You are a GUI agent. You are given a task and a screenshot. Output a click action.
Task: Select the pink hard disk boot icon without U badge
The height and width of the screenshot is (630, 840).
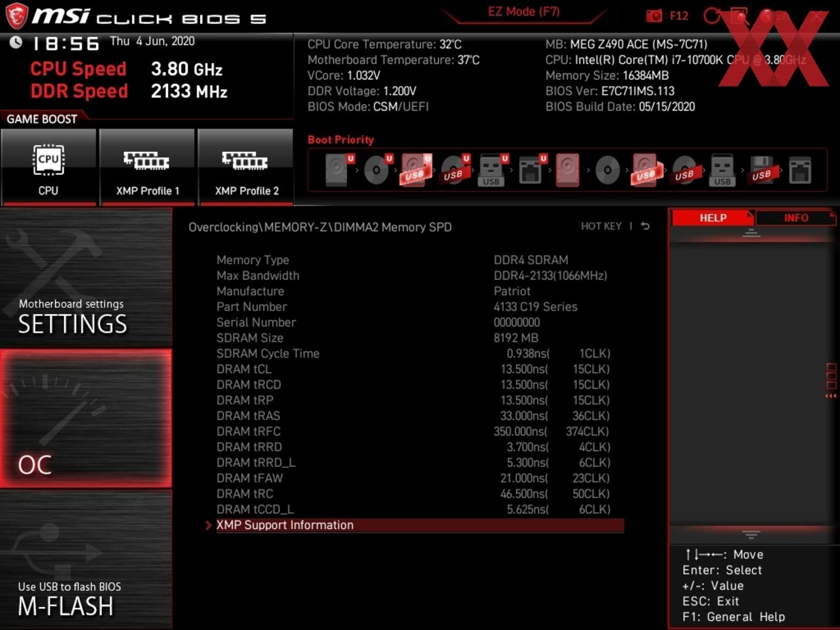[x=568, y=170]
